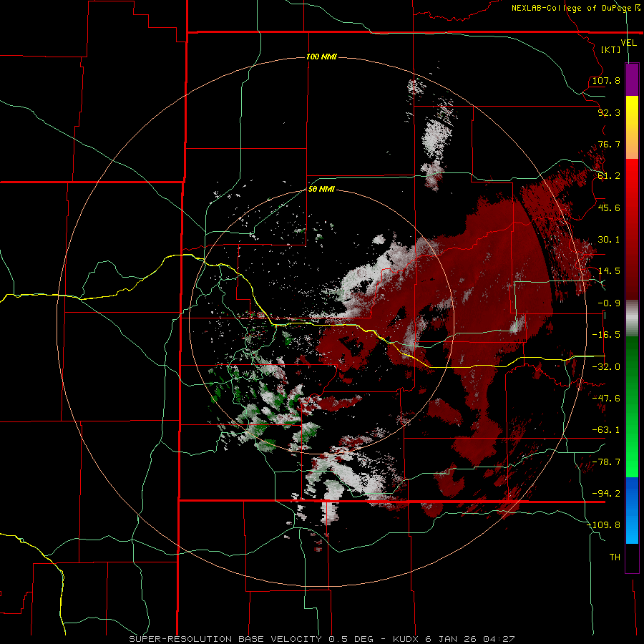Select the -63.1 scale value
This screenshot has height=644, width=644.
(606, 430)
